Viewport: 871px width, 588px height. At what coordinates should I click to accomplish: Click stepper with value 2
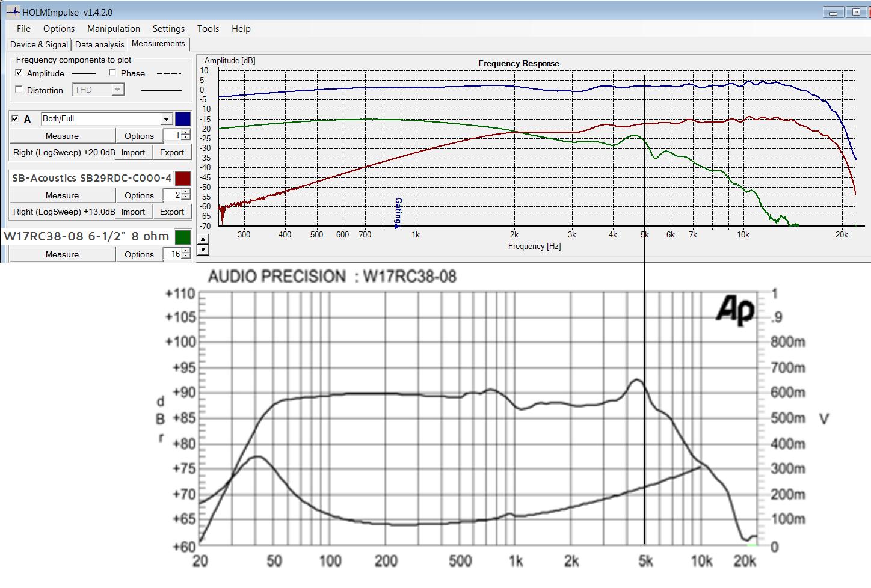(177, 195)
